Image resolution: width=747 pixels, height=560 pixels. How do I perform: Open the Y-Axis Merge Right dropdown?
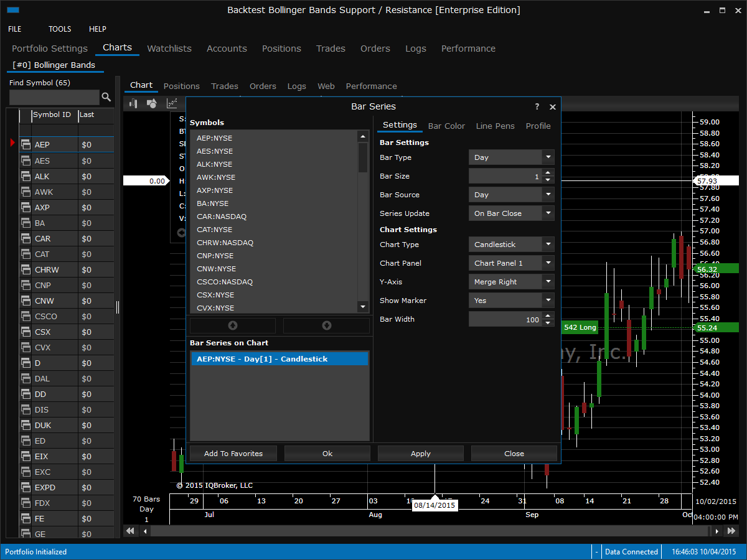(x=511, y=282)
